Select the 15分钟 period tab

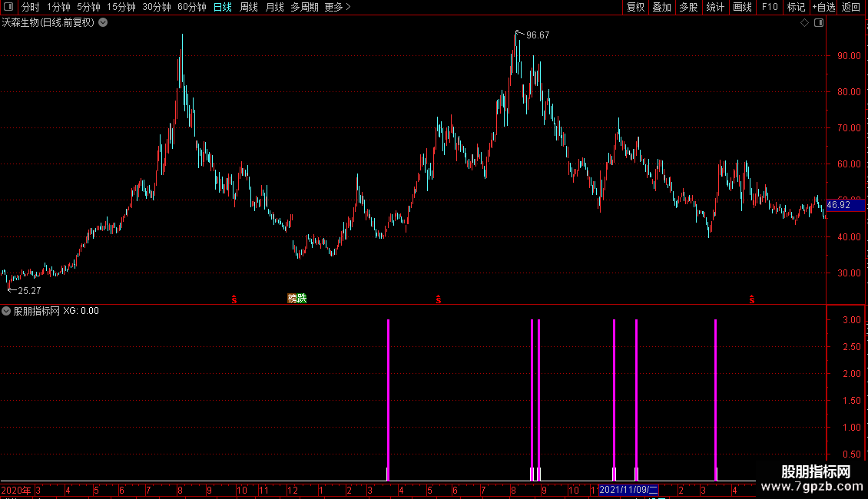pyautogui.click(x=121, y=7)
